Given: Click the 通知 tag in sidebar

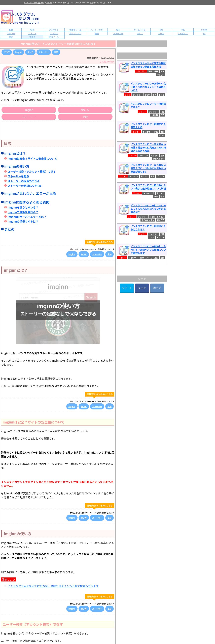Looking at the screenshot, I should point(156,258).
